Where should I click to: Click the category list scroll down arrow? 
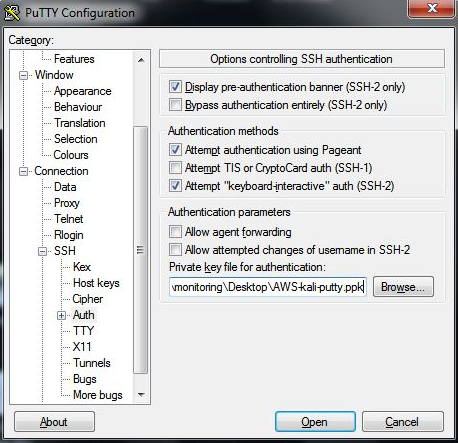[141, 395]
